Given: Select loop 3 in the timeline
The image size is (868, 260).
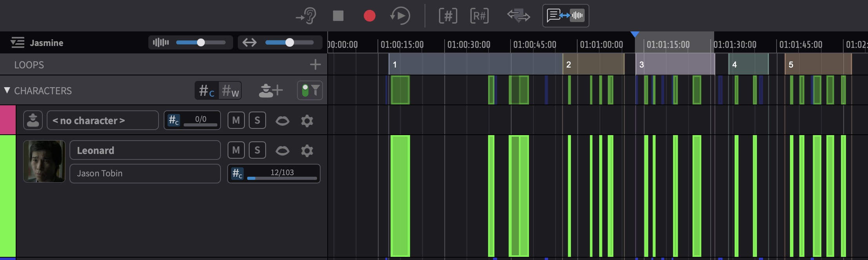Looking at the screenshot, I should (675, 64).
